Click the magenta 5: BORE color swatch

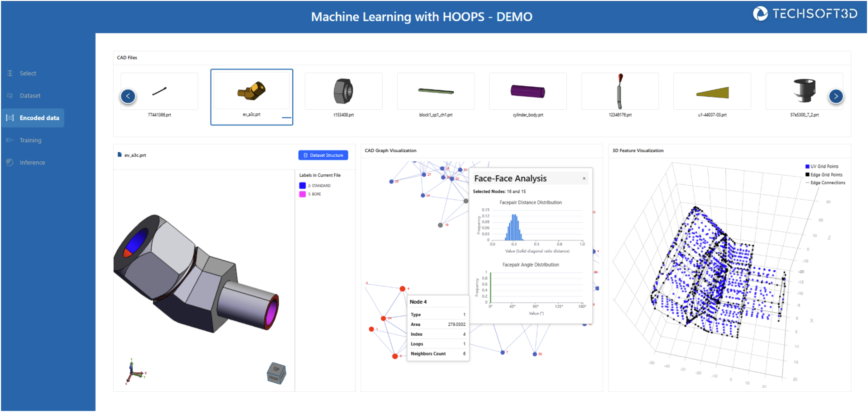pos(302,194)
